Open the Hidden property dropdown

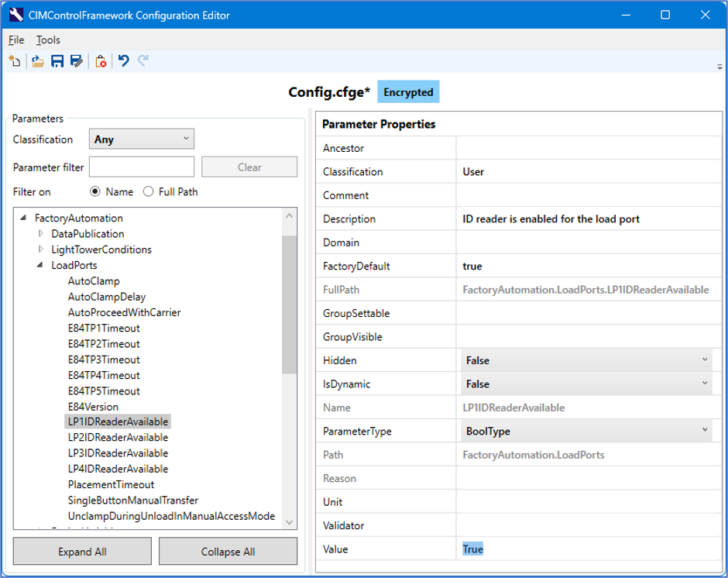[586, 360]
